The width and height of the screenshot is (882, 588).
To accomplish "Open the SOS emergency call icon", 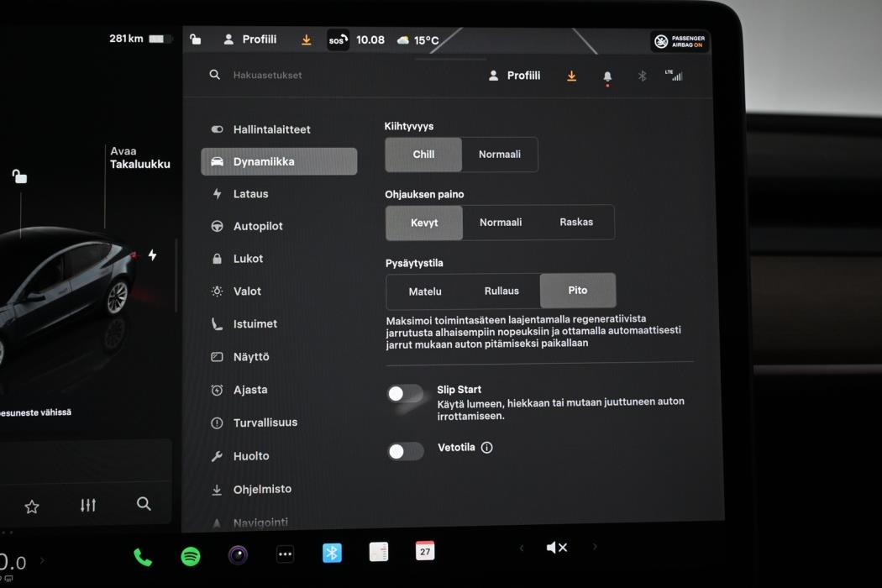I will [337, 39].
